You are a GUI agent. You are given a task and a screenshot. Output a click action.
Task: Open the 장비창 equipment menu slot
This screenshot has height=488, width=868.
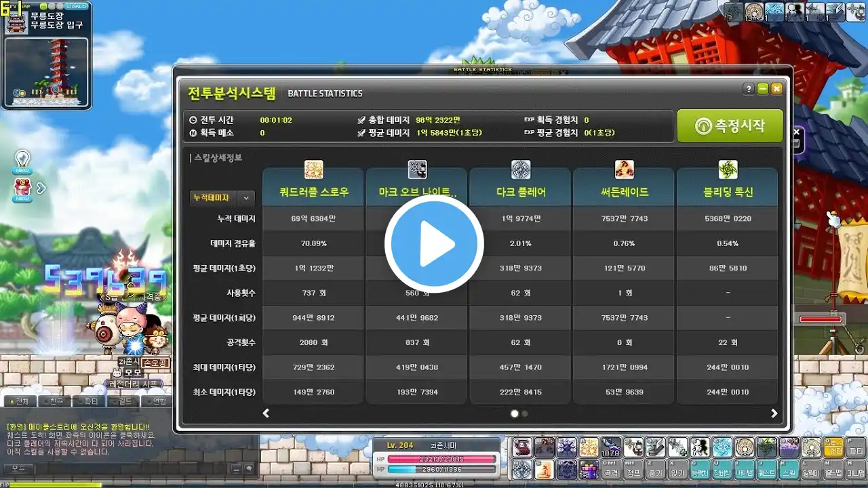[723, 470]
